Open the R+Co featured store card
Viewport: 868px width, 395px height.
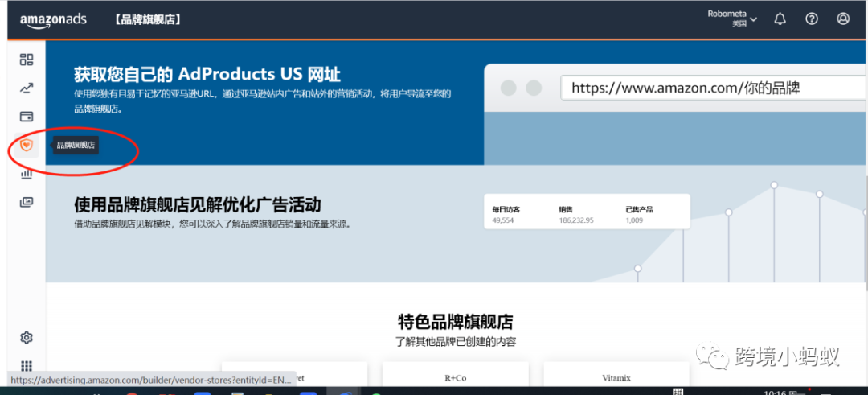tap(456, 374)
